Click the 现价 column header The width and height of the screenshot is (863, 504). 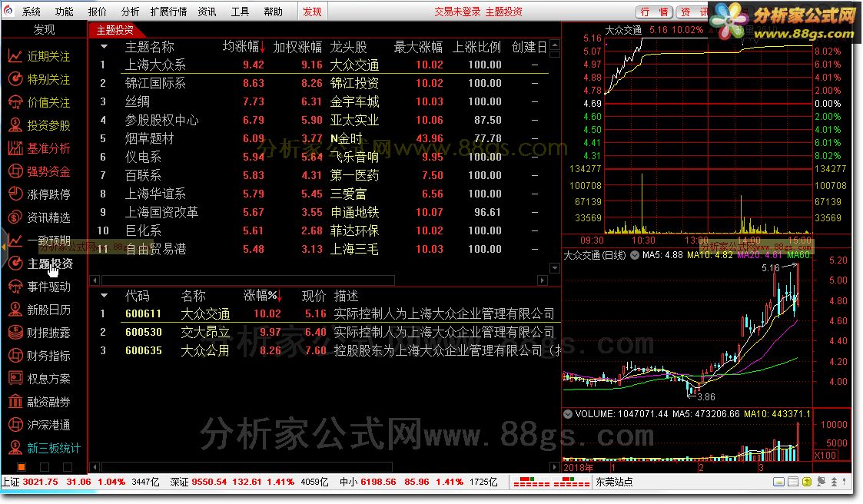[x=314, y=296]
